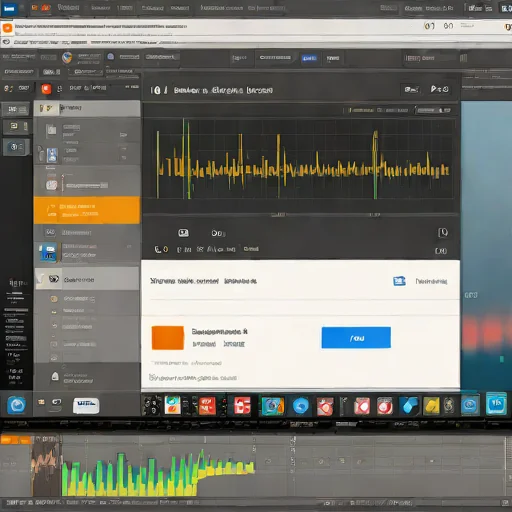Click the rounded white icon above the orange row

[51, 185]
